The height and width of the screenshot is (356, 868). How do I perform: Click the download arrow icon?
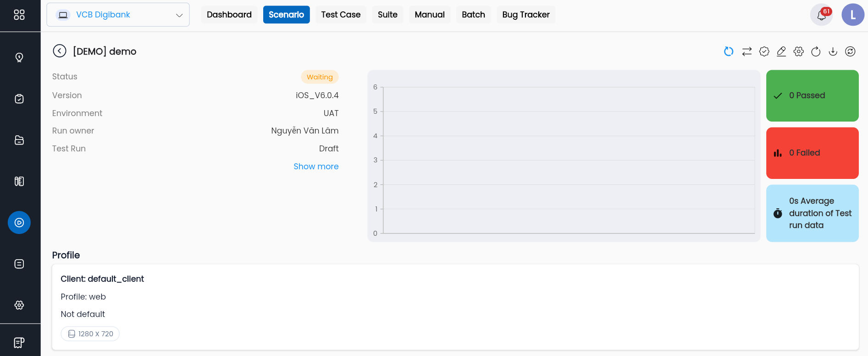(x=833, y=51)
